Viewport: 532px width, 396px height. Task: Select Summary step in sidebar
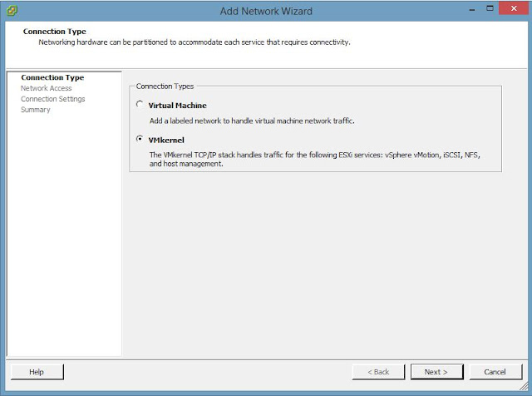(35, 110)
